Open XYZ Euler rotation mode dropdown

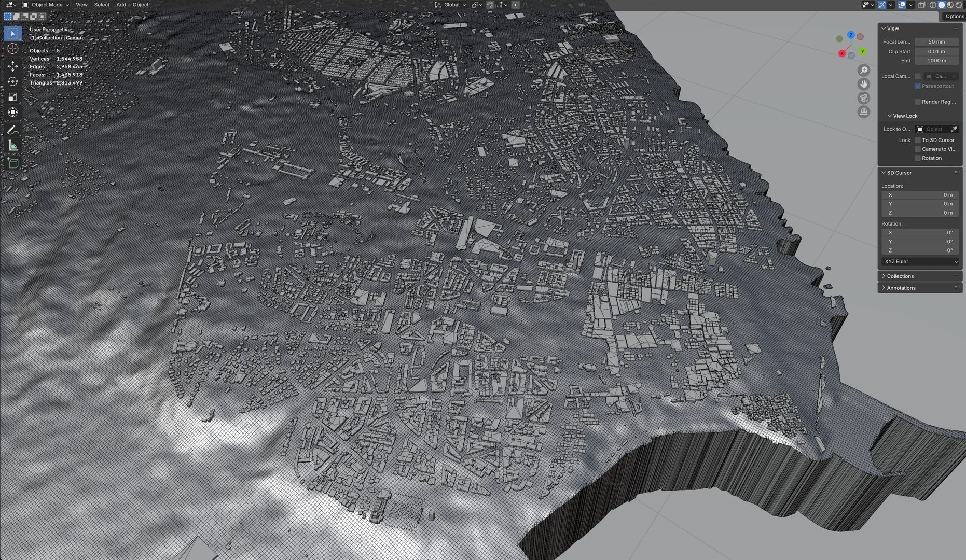(x=920, y=262)
